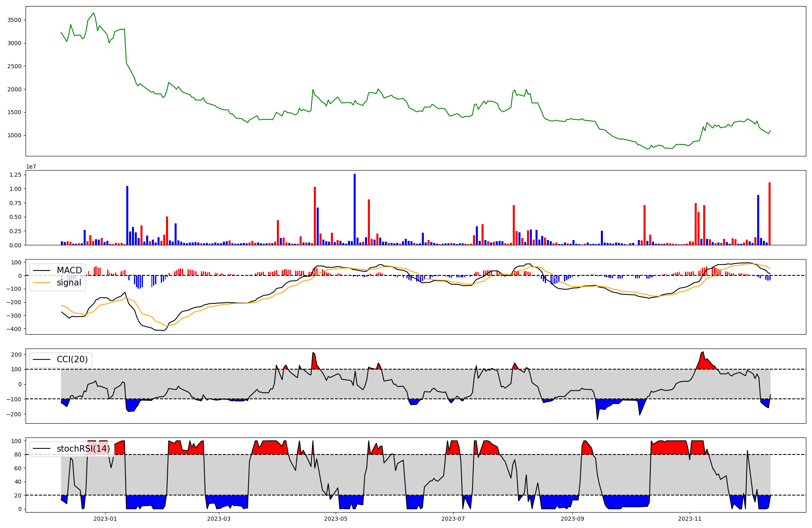This screenshot has width=812, height=528.
Task: Click the black MACD line swatch in legend
Action: pyautogui.click(x=42, y=270)
